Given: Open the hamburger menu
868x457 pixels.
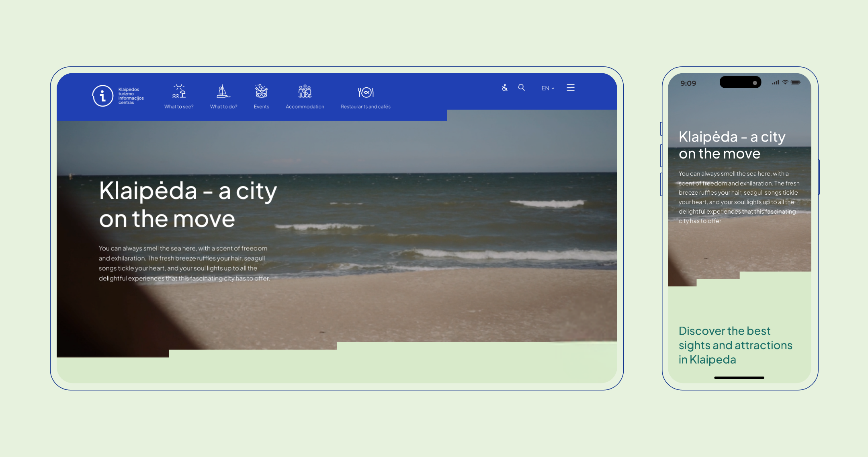Looking at the screenshot, I should pos(571,88).
